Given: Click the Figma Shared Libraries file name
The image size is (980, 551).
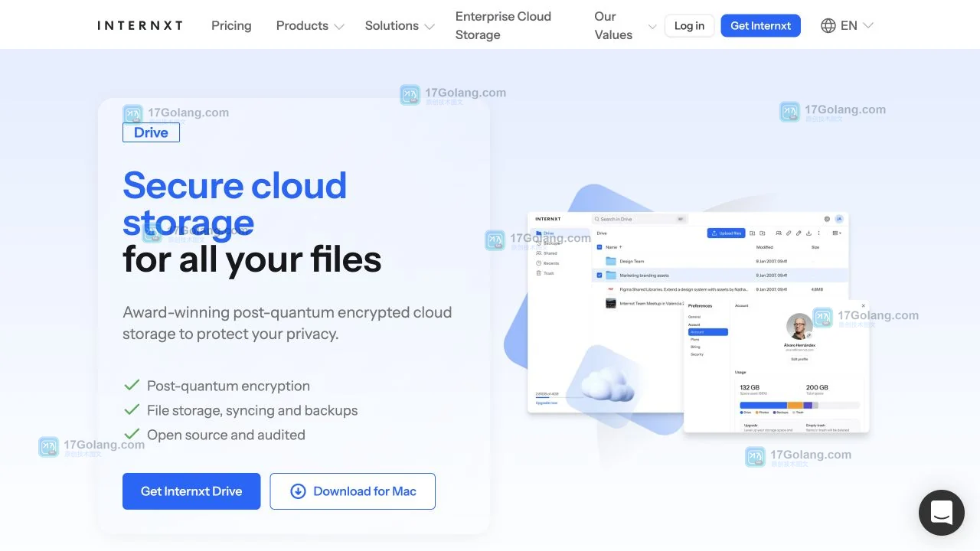Looking at the screenshot, I should (x=683, y=289).
